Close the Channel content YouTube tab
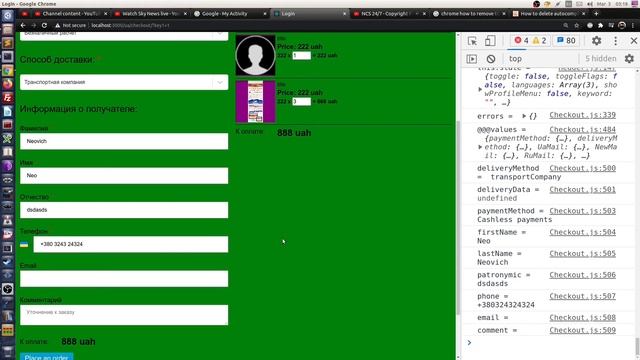The image size is (640, 360). 106,13
